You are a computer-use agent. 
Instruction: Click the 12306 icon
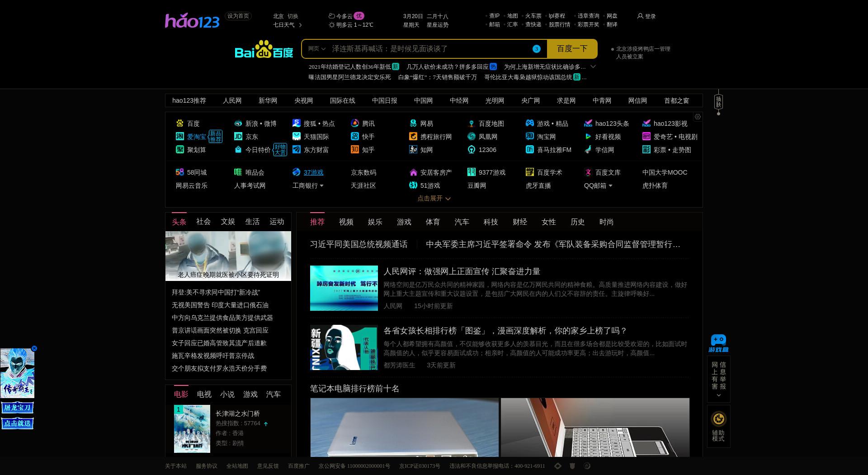(x=472, y=149)
